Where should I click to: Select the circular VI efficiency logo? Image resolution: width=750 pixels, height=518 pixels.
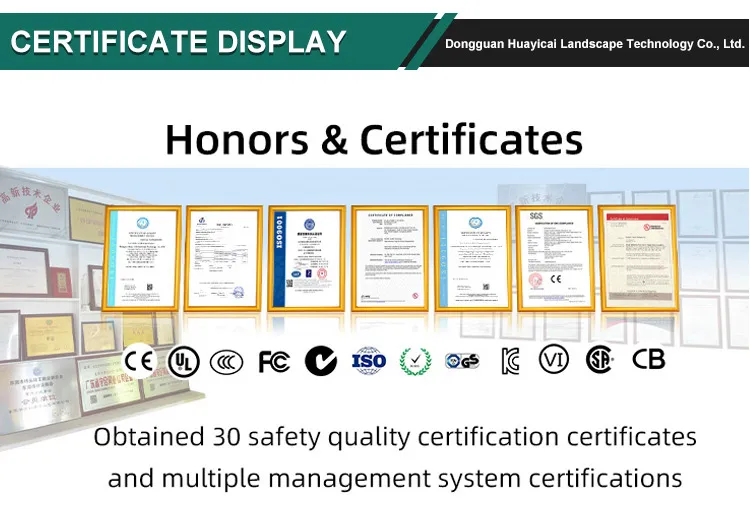click(553, 360)
